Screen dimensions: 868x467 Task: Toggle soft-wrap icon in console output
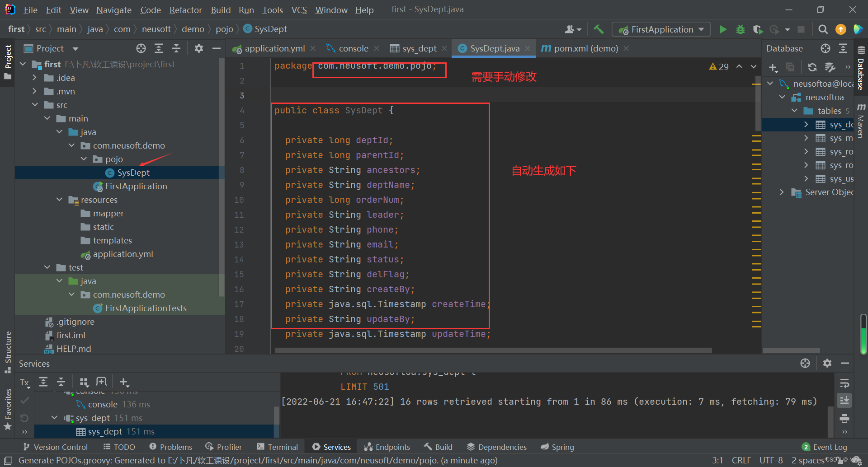pyautogui.click(x=844, y=383)
